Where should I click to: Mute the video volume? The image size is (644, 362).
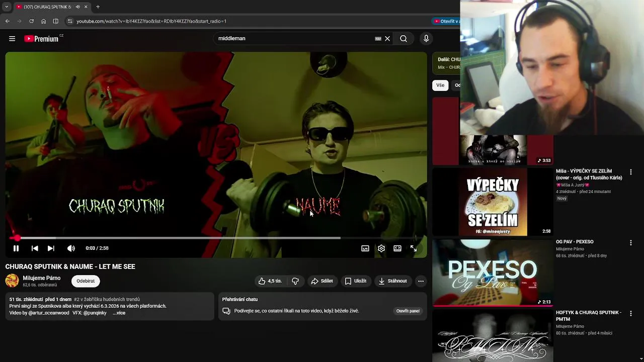[x=71, y=248]
